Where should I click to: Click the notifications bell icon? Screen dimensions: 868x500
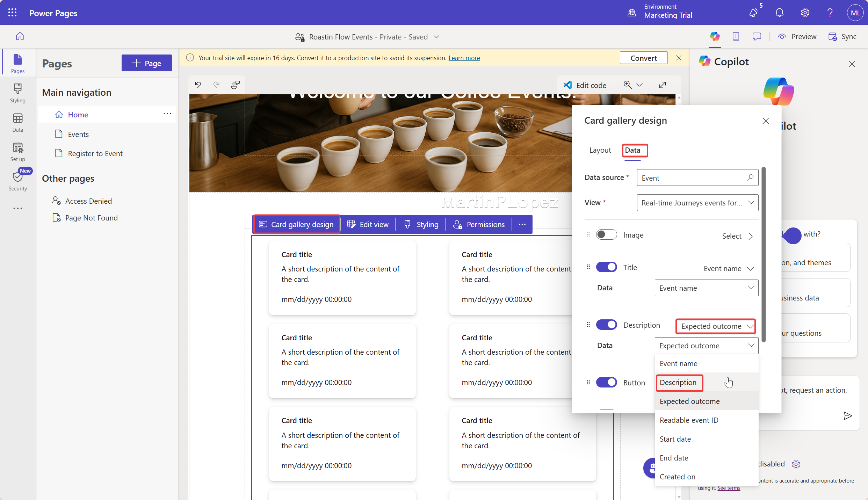pos(779,12)
